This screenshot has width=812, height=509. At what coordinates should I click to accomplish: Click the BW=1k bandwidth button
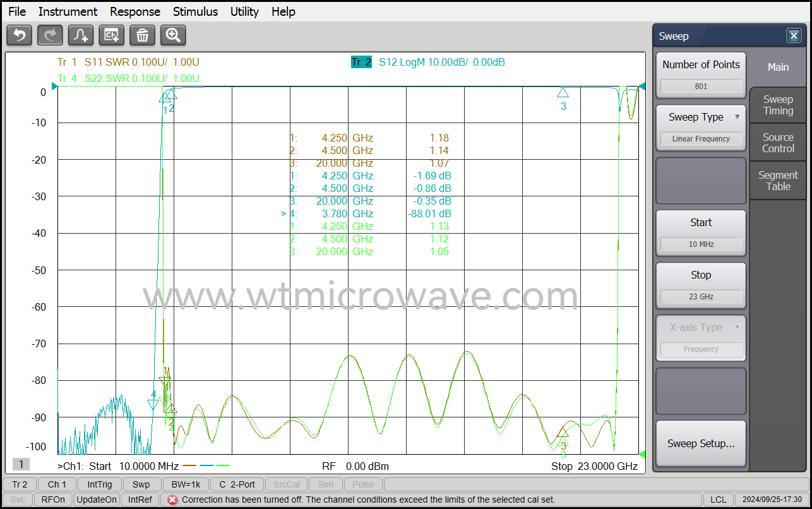(186, 484)
